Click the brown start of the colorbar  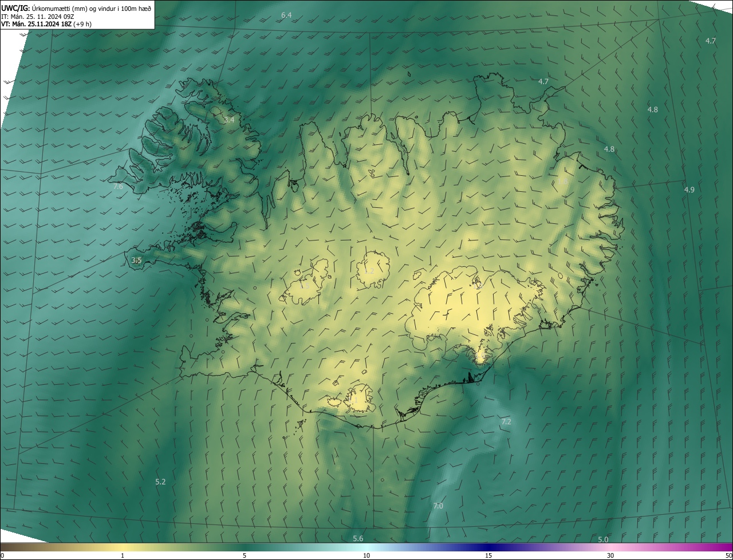(7, 547)
